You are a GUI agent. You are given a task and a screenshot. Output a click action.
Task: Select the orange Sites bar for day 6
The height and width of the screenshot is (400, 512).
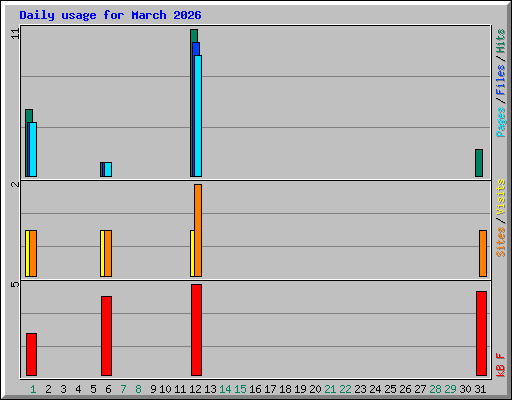108,253
